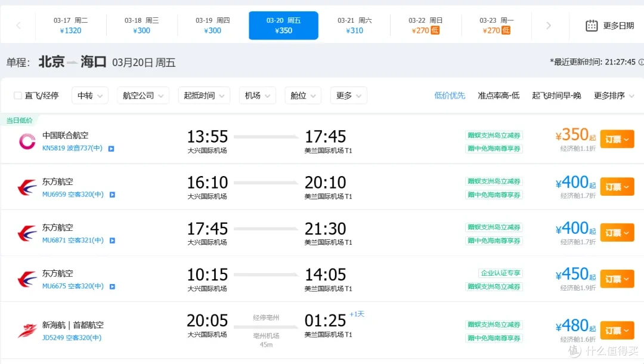Expand the 中转 filter dropdown
The width and height of the screenshot is (644, 364).
pyautogui.click(x=89, y=95)
